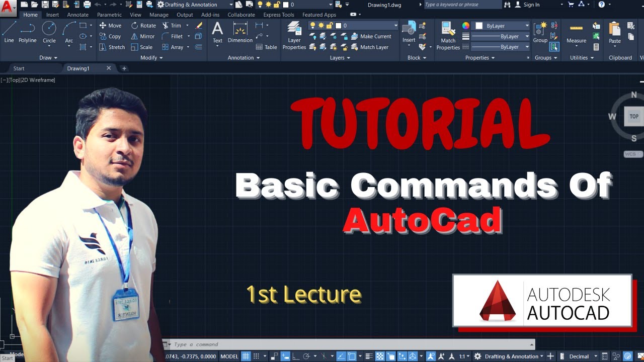Click the ViewCube TOP face
This screenshot has width=644, height=362.
pos(634,117)
